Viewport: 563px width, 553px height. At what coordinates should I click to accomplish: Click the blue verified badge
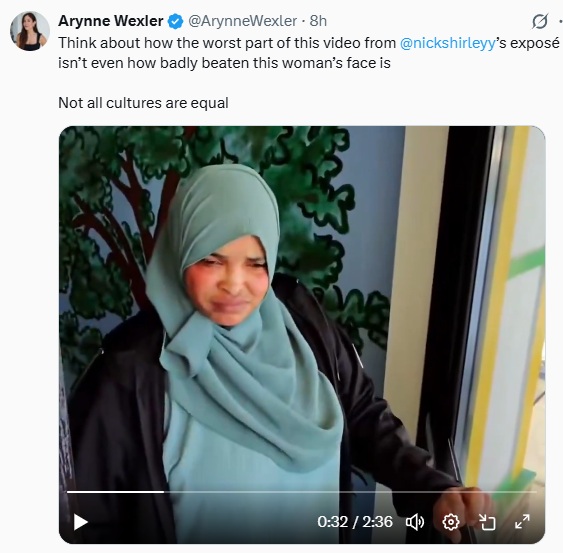pos(175,21)
